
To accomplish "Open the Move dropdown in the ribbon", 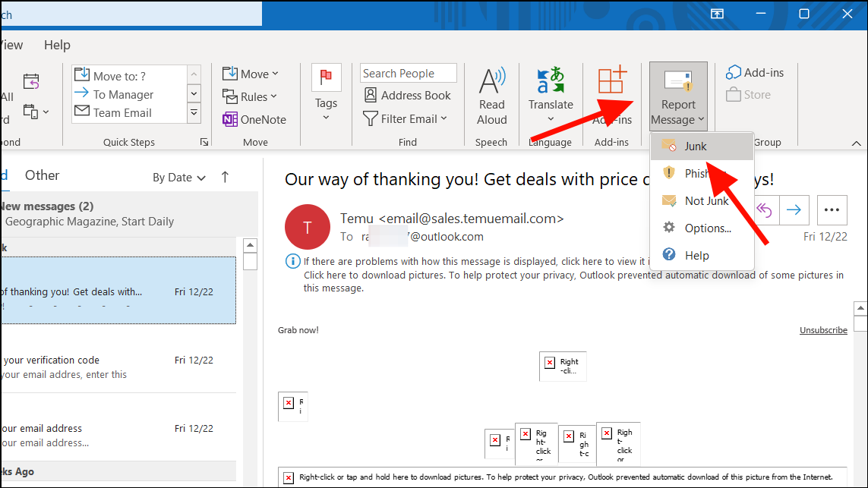I will [250, 74].
